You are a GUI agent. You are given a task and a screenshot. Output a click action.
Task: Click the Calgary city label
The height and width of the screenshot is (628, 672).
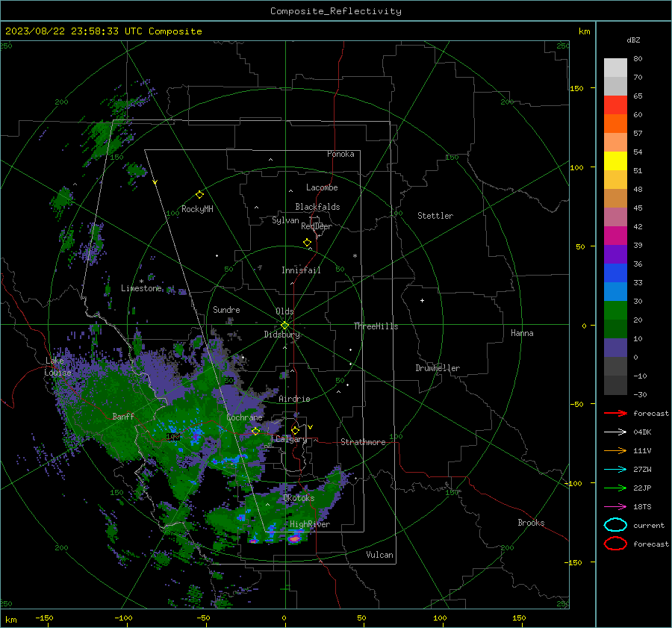tap(291, 439)
